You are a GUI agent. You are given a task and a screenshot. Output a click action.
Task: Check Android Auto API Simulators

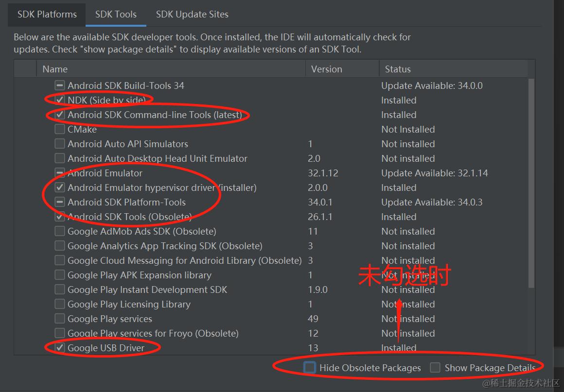pos(60,144)
